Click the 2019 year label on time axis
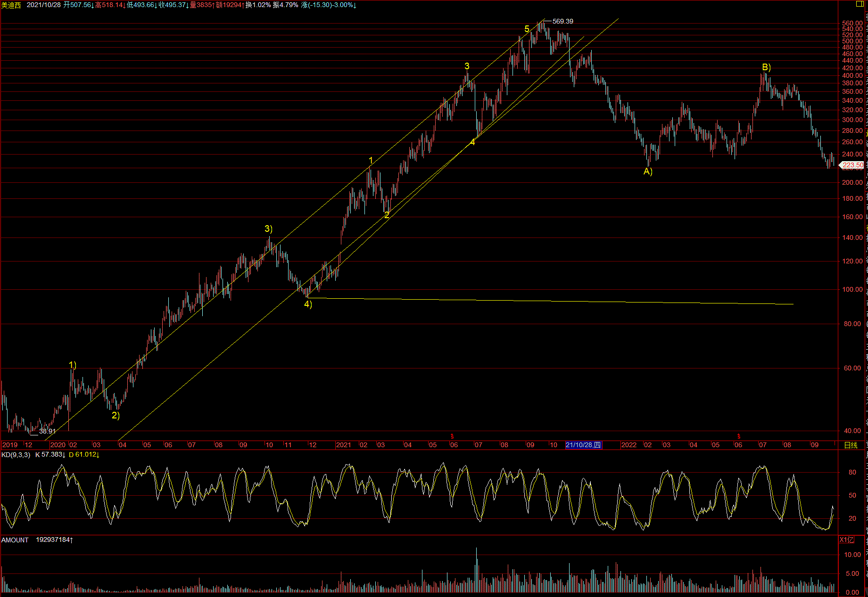Viewport: 868px width, 597px height. tap(10, 445)
